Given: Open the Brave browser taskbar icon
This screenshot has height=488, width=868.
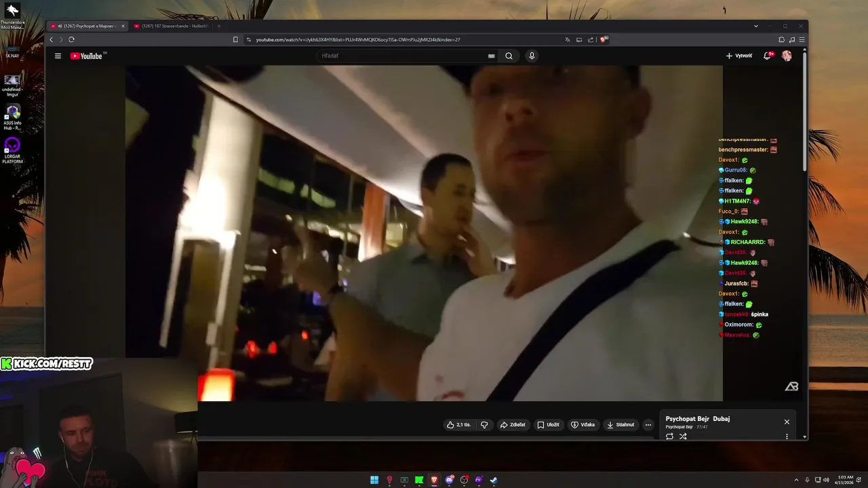Looking at the screenshot, I should [434, 480].
